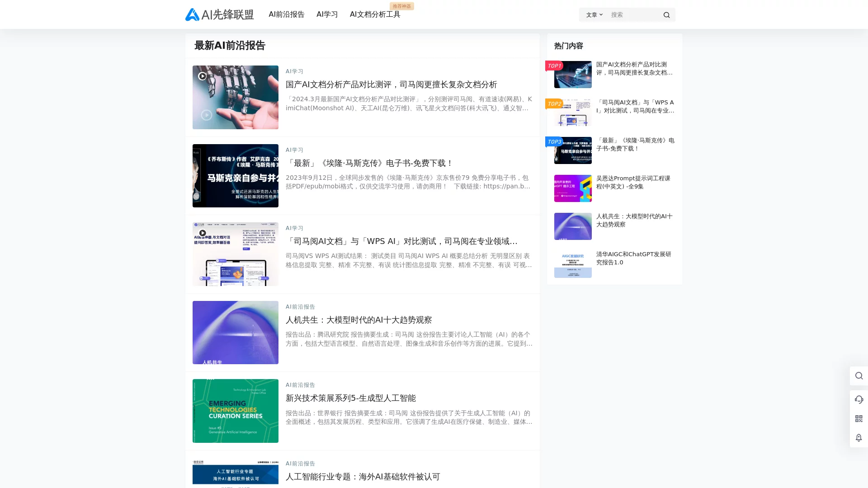
Task: Click the play icon on the 司马阅AI文档 thumbnail
Action: tap(202, 233)
